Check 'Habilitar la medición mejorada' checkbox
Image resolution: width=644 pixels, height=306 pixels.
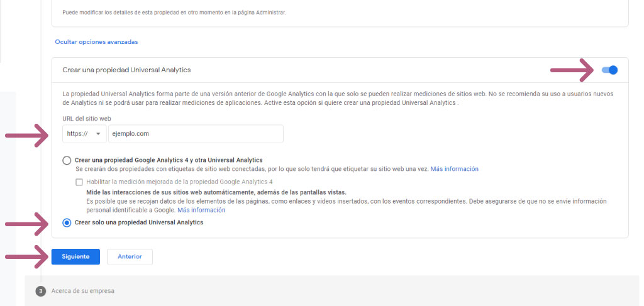point(79,182)
